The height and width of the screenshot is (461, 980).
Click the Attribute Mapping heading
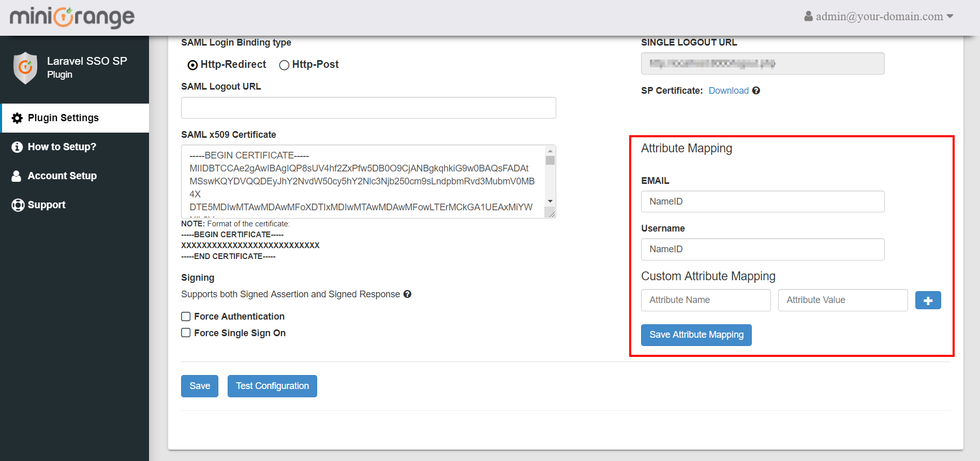pos(687,149)
